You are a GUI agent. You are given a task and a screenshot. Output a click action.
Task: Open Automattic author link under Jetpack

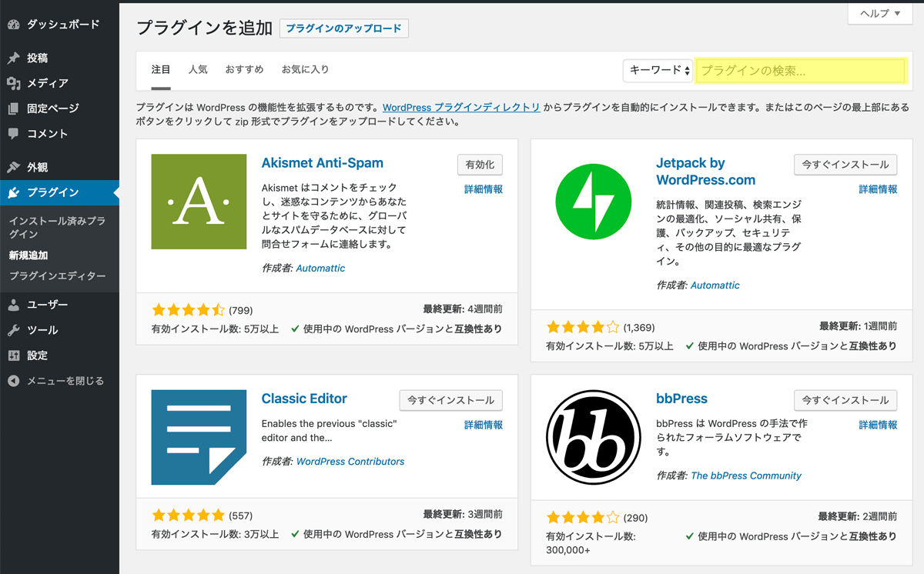click(x=715, y=285)
